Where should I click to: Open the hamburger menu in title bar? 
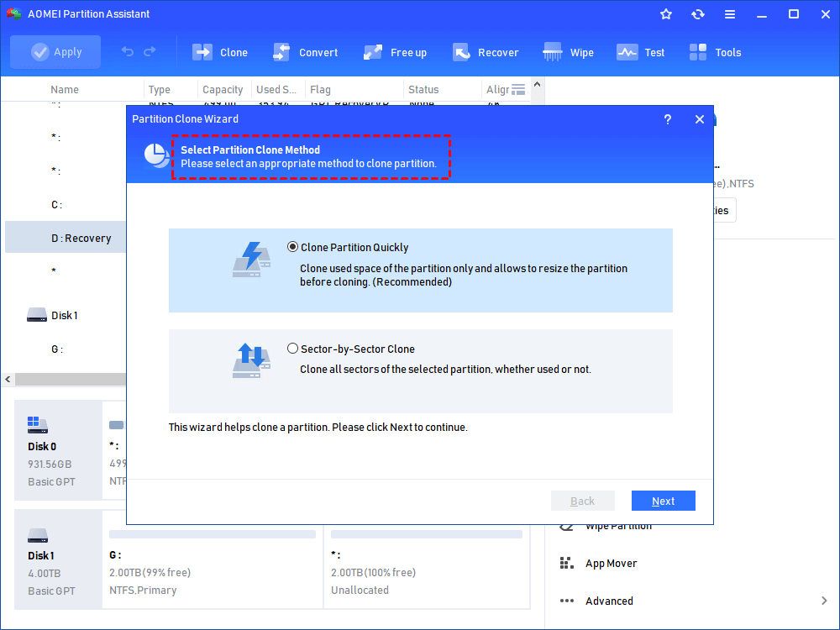pyautogui.click(x=730, y=14)
